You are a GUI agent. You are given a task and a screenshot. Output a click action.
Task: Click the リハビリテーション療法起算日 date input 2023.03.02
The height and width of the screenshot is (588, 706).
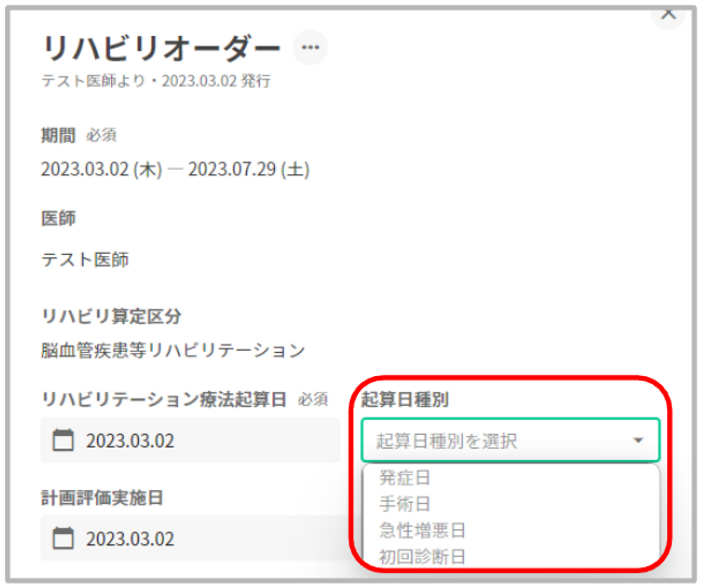(x=131, y=441)
